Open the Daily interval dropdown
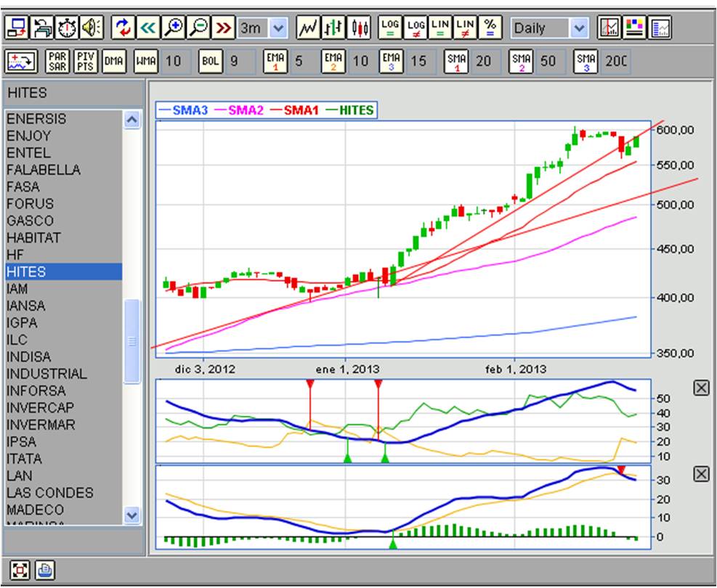The height and width of the screenshot is (588, 717). pyautogui.click(x=578, y=28)
